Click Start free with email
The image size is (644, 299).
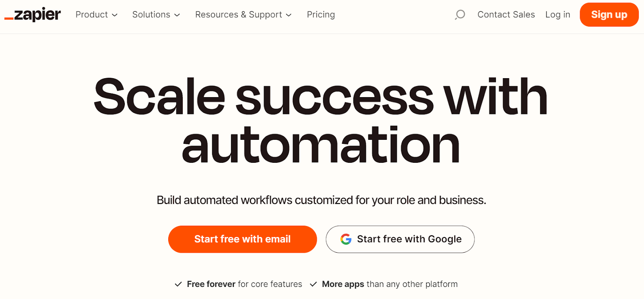tap(242, 239)
